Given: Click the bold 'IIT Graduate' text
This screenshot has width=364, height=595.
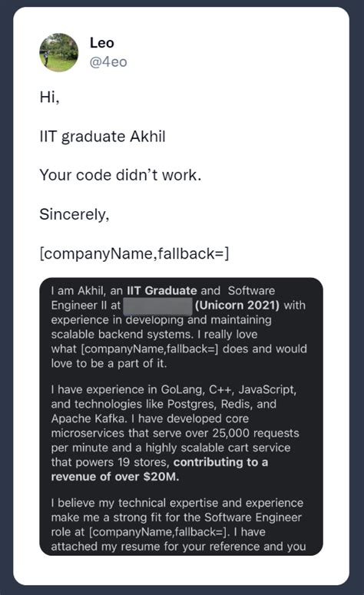Looking at the screenshot, I should click(162, 291).
